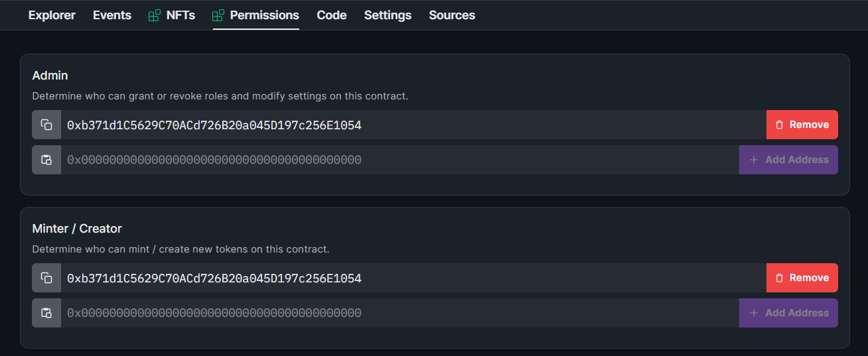View the Sources tab
This screenshot has width=868, height=356.
[452, 15]
